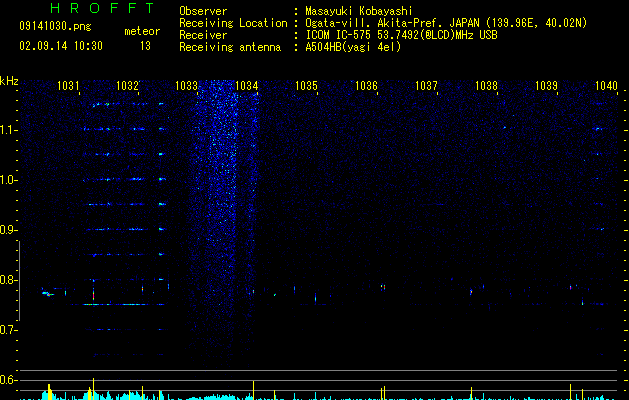Select the filename 09141030.png
Image resolution: width=629 pixels, height=400 pixels.
point(55,26)
